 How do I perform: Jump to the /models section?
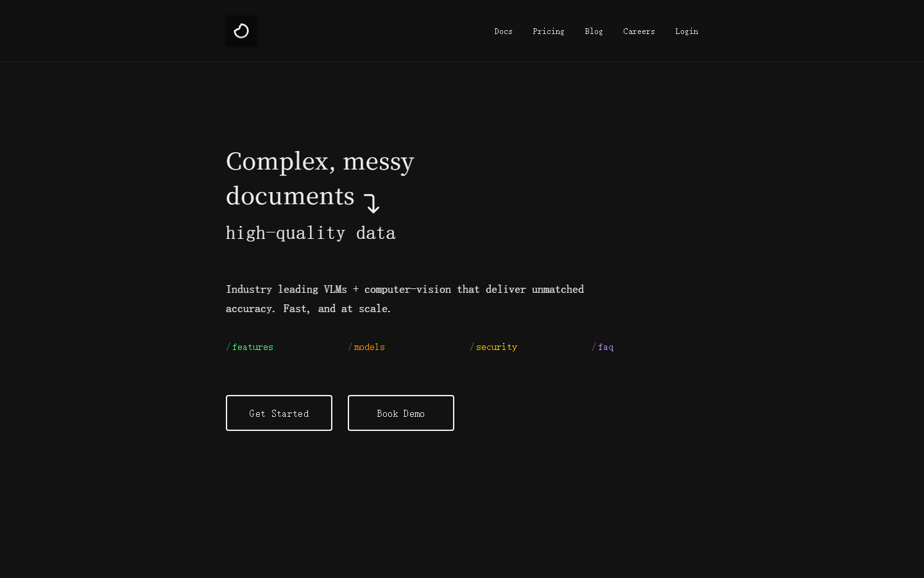366,347
